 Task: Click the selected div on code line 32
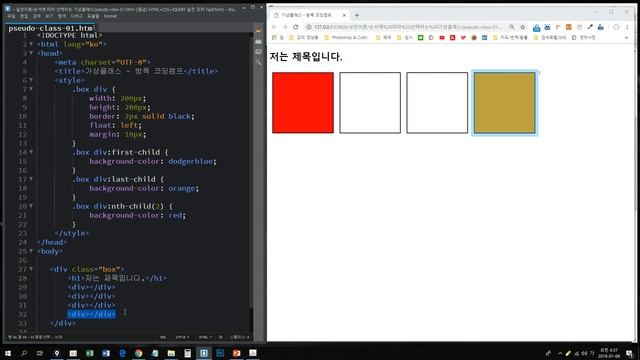(x=91, y=314)
